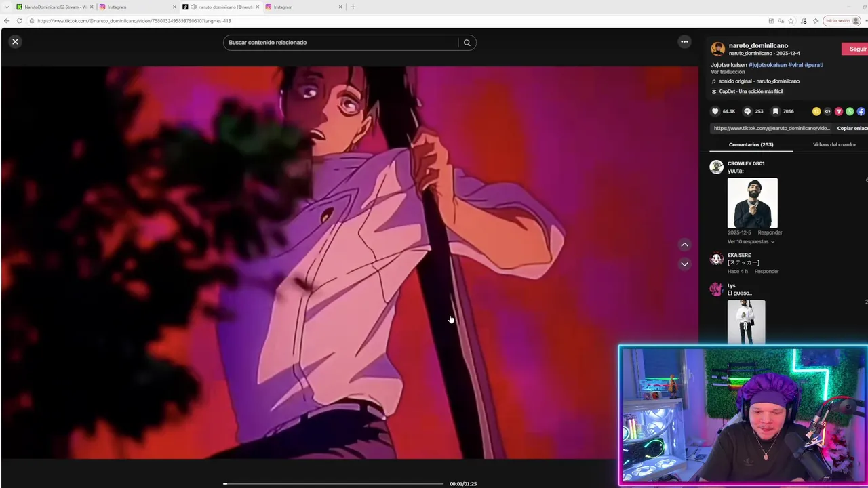Viewport: 868px width, 488px height.
Task: Click the video progress bar
Action: point(333,483)
